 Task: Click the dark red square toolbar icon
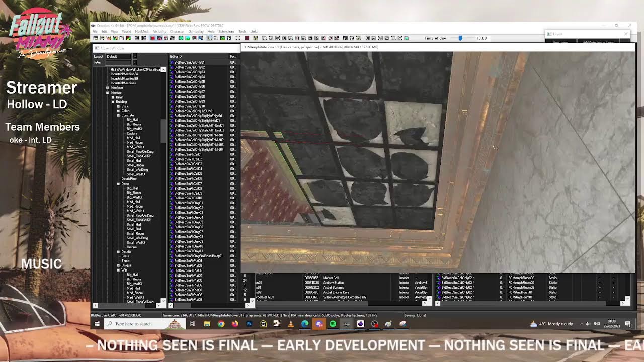coord(247,38)
